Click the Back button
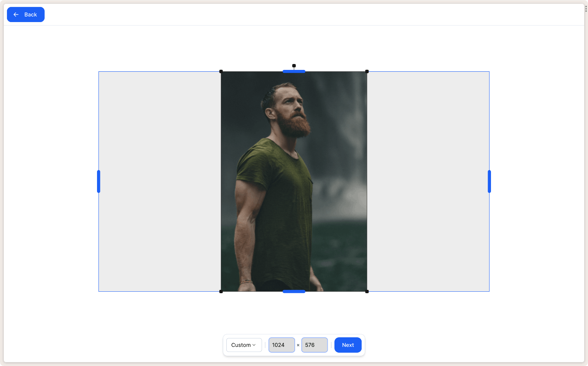588x366 pixels. point(26,15)
